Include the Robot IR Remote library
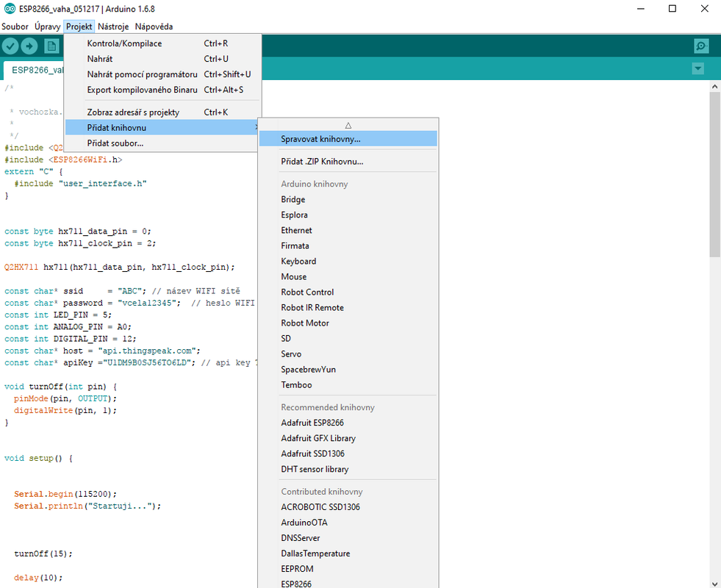 coord(348,307)
